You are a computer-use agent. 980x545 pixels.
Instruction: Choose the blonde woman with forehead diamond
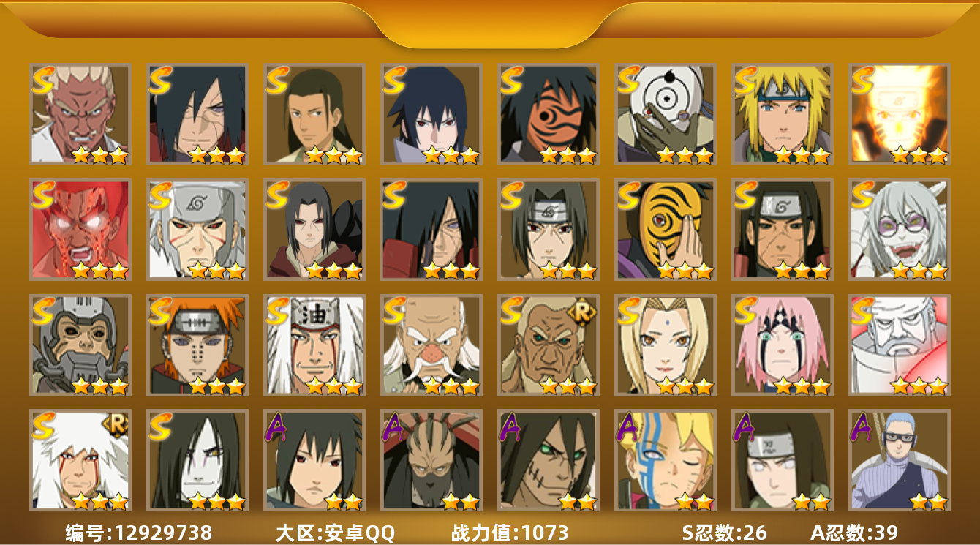click(665, 345)
